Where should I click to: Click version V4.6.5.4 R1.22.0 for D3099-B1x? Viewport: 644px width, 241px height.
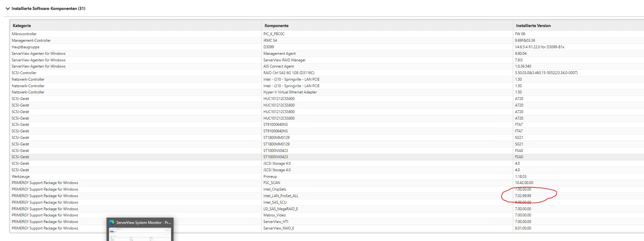540,47
